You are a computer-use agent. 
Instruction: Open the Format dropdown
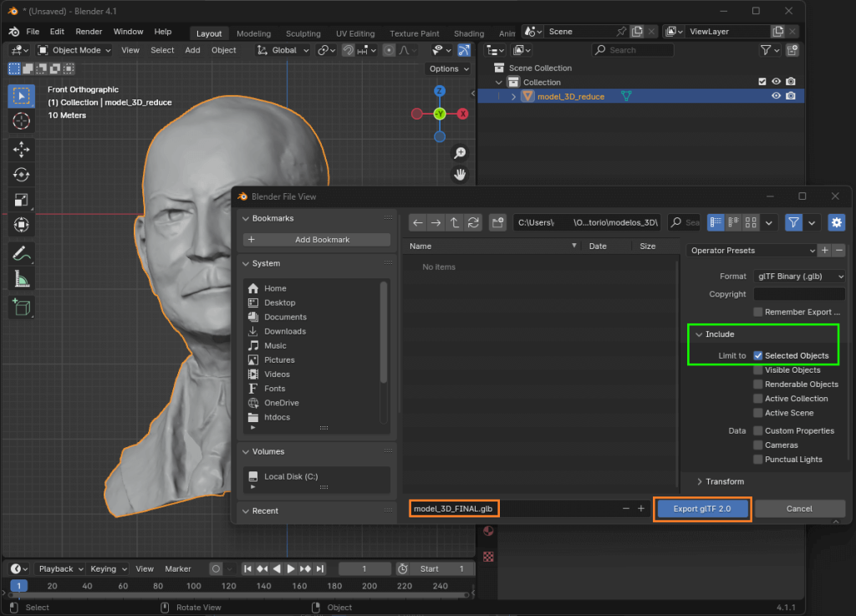coord(799,276)
